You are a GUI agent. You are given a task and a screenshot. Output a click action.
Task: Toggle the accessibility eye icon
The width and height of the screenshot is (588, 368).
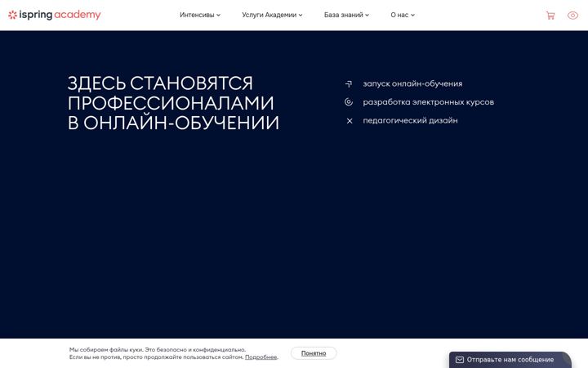point(572,16)
